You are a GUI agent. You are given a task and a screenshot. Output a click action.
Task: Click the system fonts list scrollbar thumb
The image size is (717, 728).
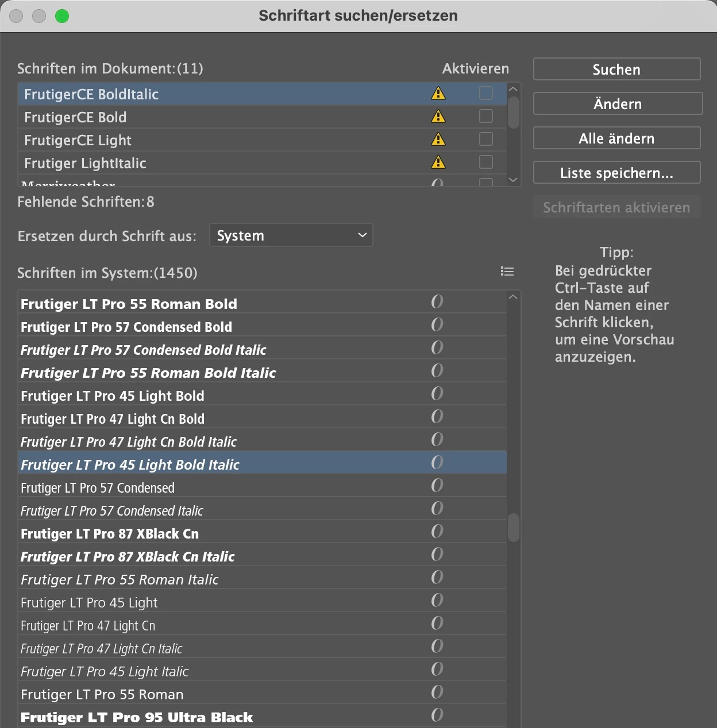(514, 528)
